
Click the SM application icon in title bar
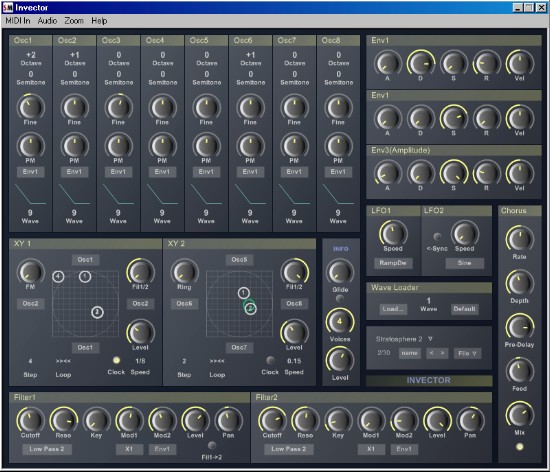click(8, 7)
